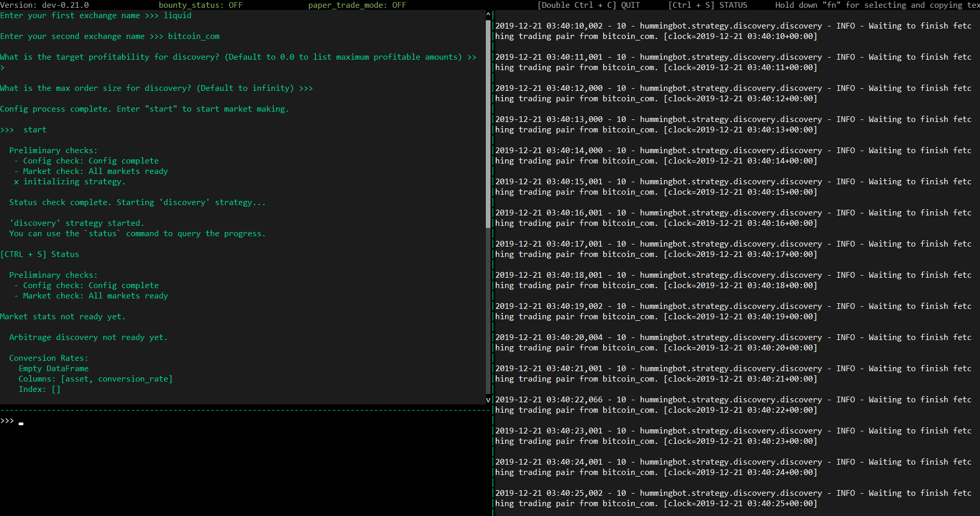Image resolution: width=980 pixels, height=516 pixels.
Task: Click the 'start' command in the output
Action: 34,129
